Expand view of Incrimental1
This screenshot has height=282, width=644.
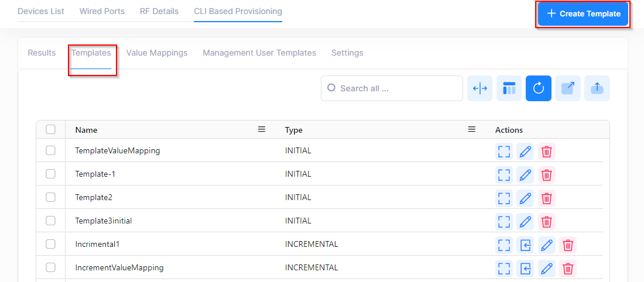click(x=504, y=246)
